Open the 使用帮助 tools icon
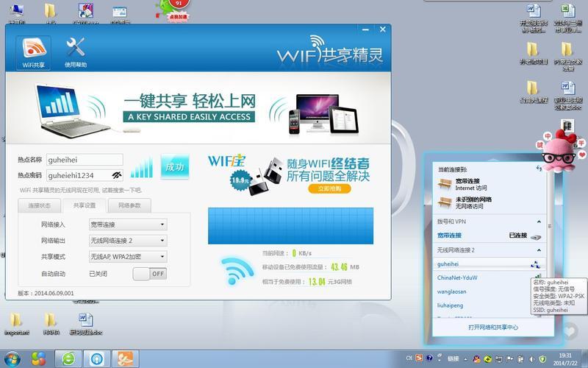Image resolution: width=588 pixels, height=368 pixels. (x=76, y=53)
